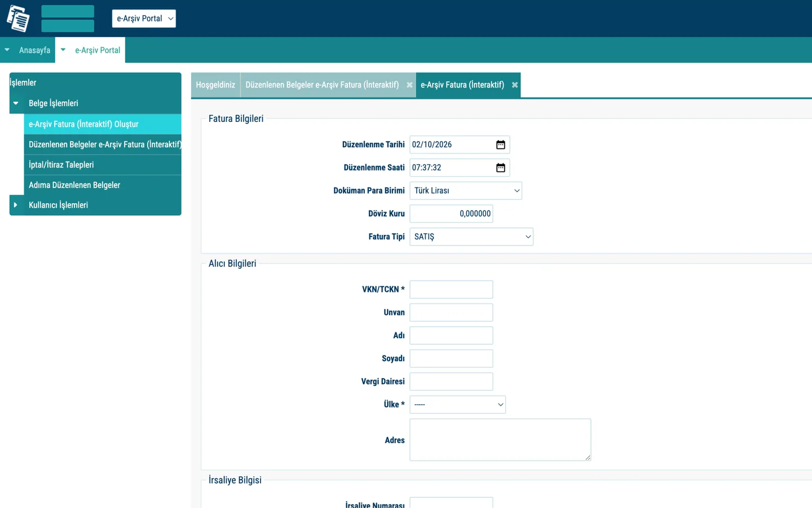Collapse the Belge İşlemleri tree arrow
Image resolution: width=812 pixels, height=508 pixels.
click(x=16, y=103)
